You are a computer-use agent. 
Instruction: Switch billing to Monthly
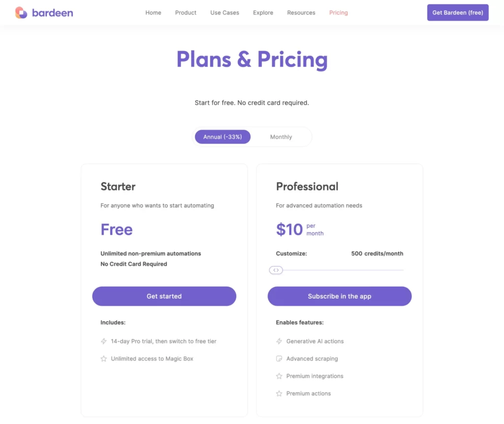tap(281, 136)
